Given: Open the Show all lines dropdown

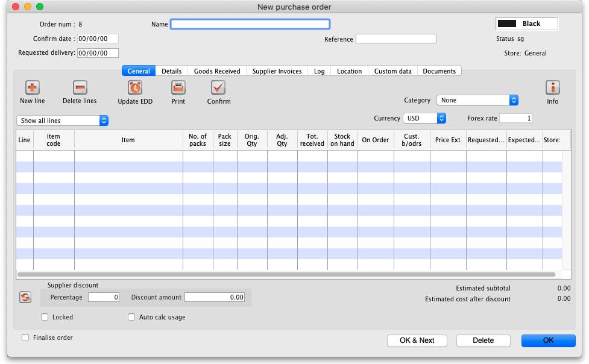Looking at the screenshot, I should click(62, 121).
